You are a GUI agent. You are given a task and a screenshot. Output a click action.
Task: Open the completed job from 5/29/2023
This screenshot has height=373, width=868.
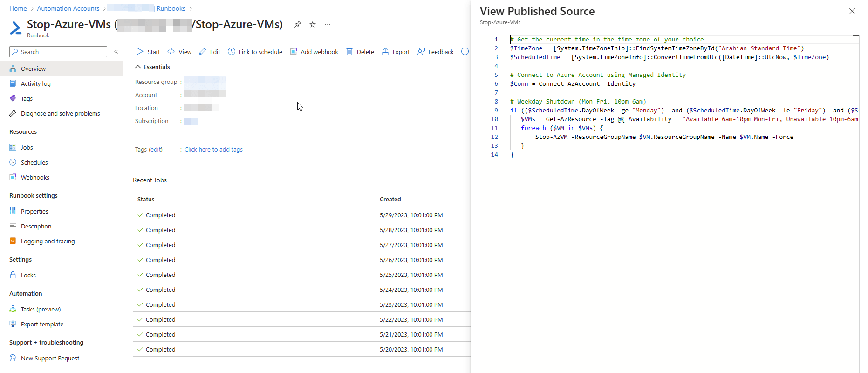pos(160,215)
